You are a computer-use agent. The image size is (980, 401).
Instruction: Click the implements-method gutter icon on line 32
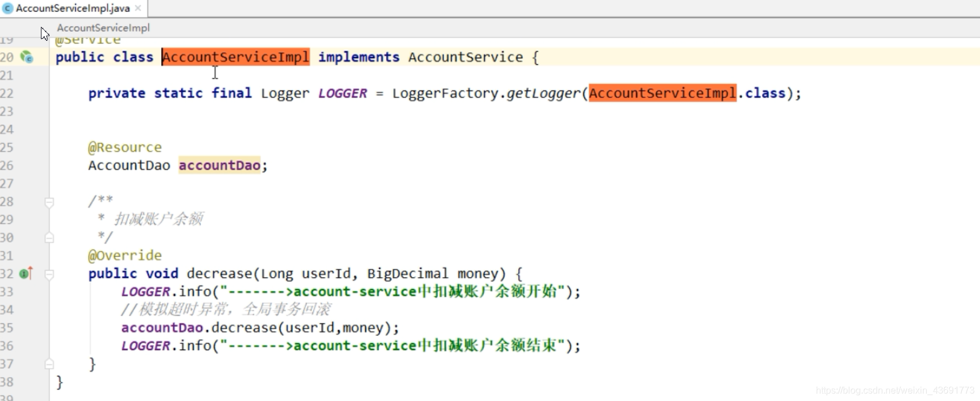click(x=26, y=273)
